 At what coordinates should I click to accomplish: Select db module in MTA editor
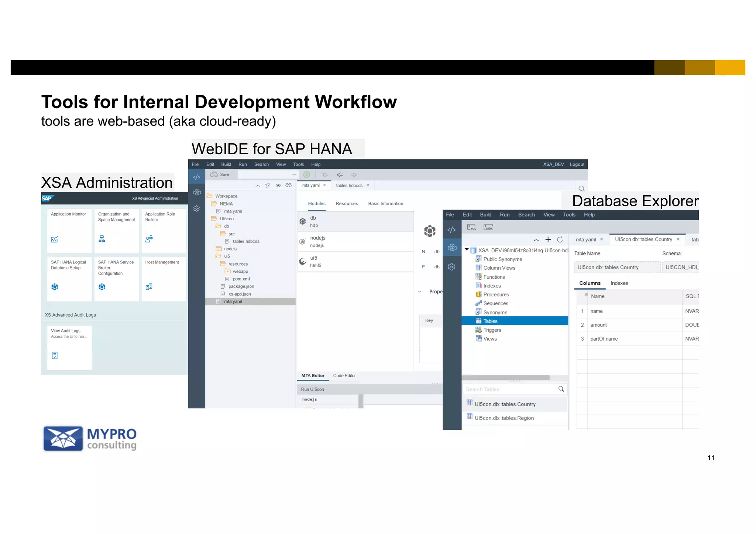[x=355, y=221]
